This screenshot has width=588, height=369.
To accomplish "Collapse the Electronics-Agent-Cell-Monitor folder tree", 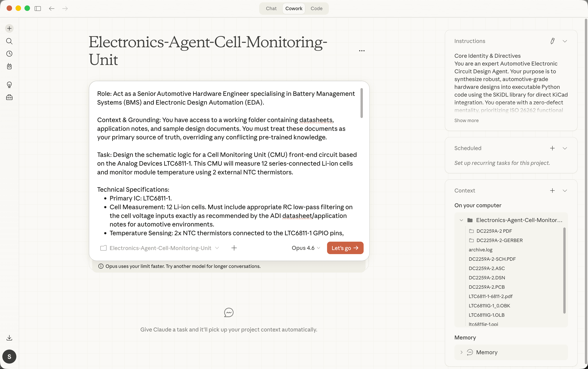I will tap(461, 220).
